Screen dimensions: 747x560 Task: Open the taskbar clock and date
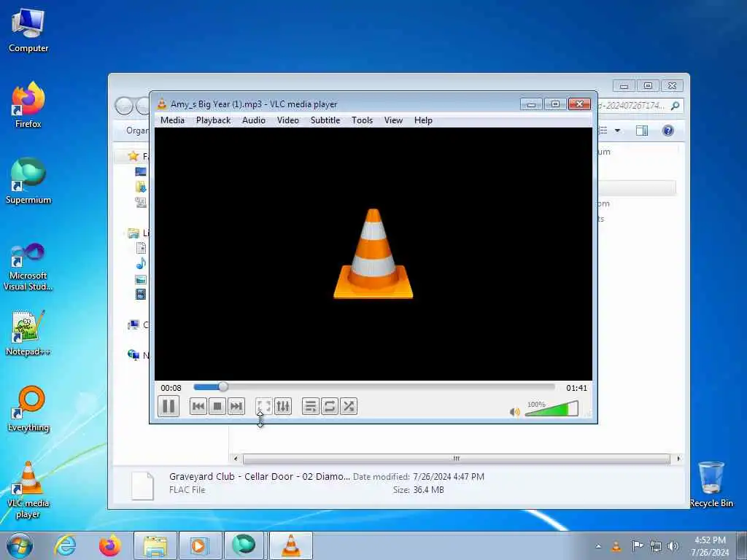(x=710, y=546)
